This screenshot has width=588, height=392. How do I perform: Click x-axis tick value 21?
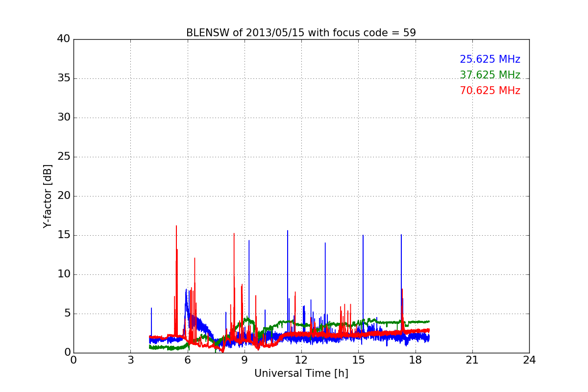coord(472,360)
